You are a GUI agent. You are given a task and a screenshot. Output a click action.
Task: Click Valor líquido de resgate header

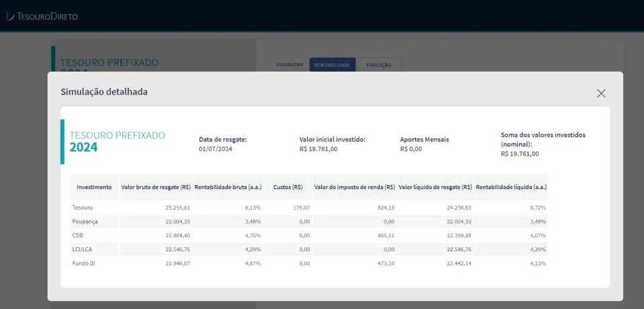tap(435, 187)
